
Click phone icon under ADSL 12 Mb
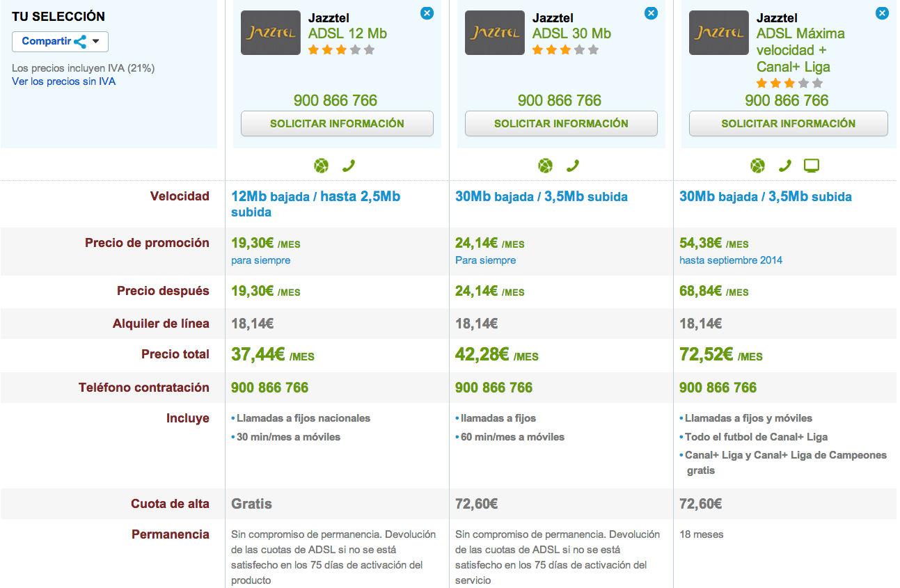click(x=349, y=166)
